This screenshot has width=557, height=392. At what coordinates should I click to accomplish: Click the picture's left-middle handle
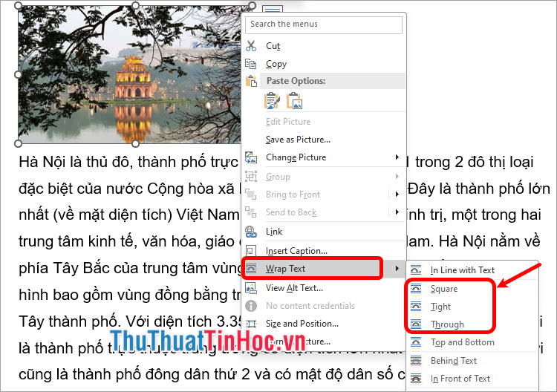click(x=18, y=74)
